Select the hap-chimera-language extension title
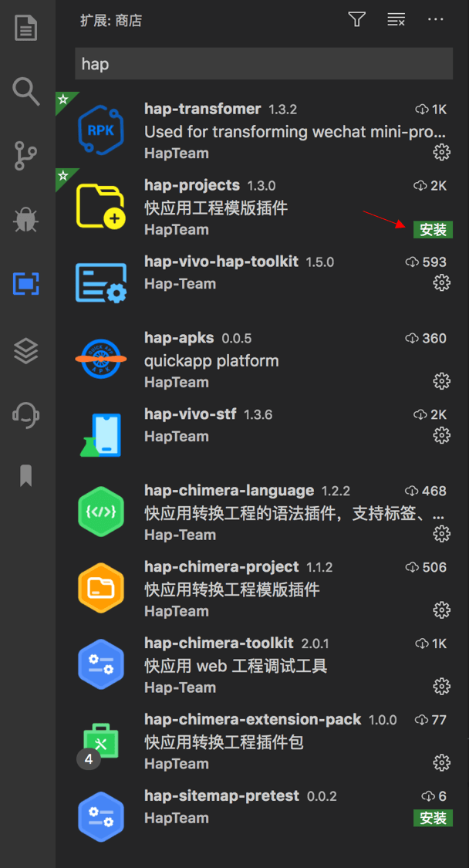 229,491
